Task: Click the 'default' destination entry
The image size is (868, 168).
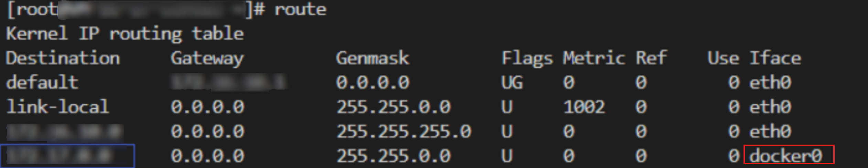Action: tap(42, 83)
